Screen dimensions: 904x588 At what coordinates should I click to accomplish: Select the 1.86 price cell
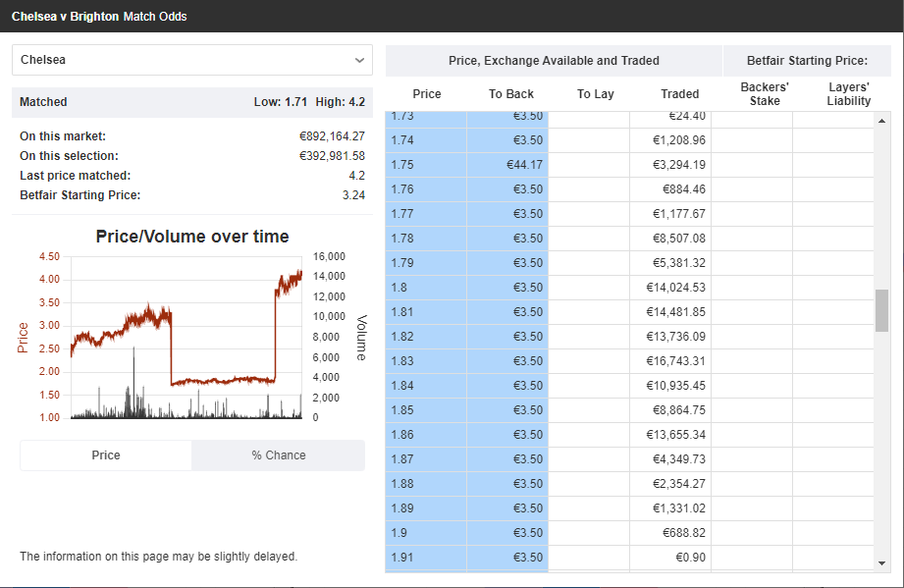click(426, 435)
